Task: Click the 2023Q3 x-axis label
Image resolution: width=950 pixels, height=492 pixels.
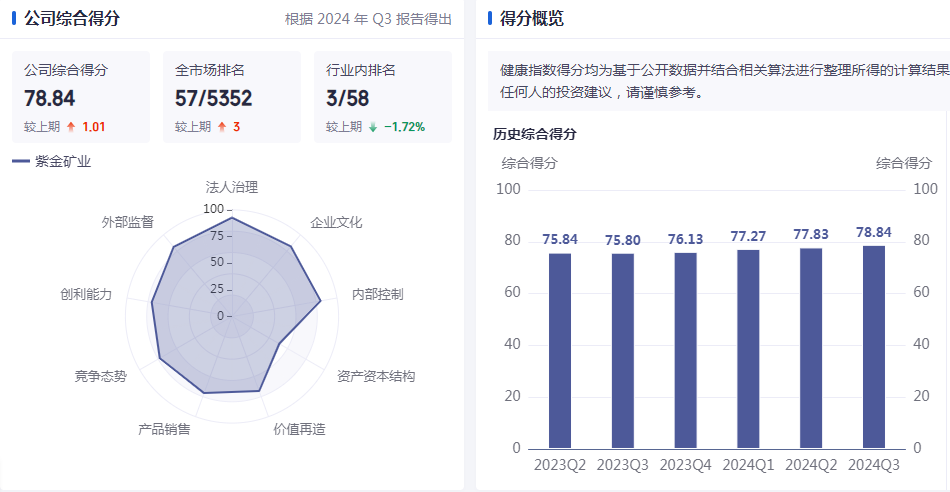Action: coord(623,465)
